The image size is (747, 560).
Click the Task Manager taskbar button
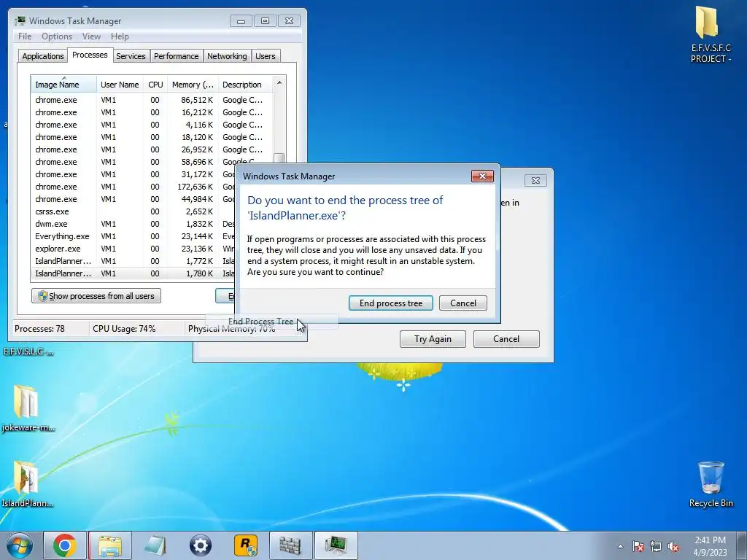336,545
